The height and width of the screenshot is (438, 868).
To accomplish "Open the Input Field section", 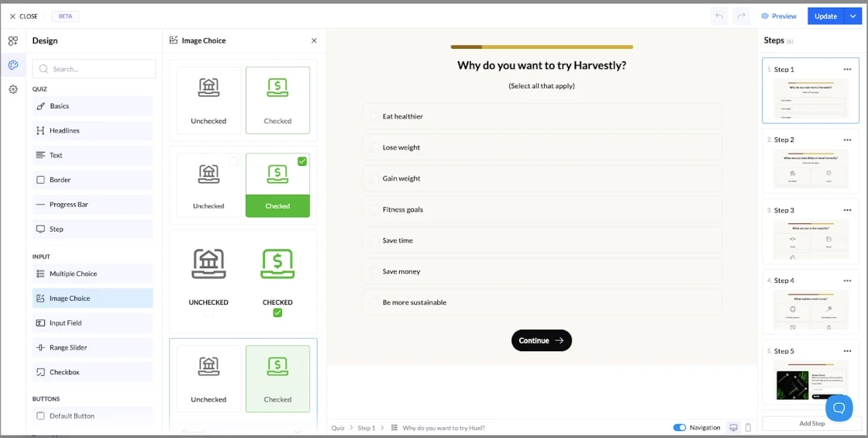I will (92, 322).
